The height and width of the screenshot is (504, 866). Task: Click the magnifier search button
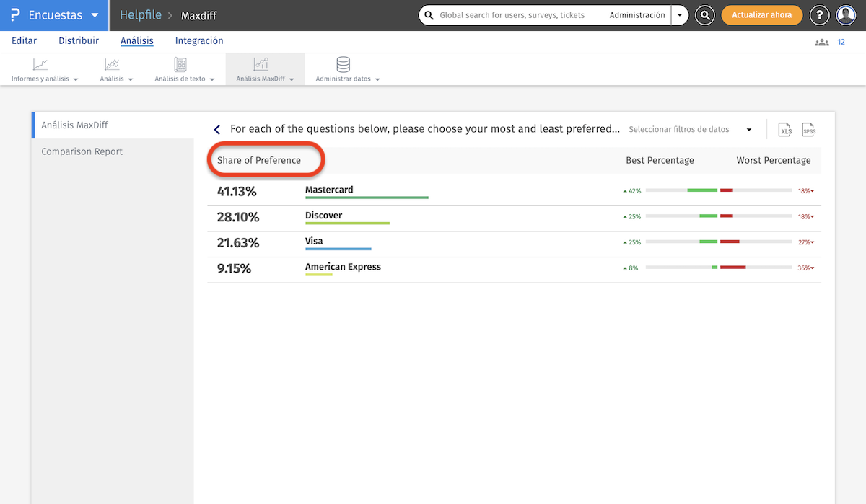coord(706,15)
